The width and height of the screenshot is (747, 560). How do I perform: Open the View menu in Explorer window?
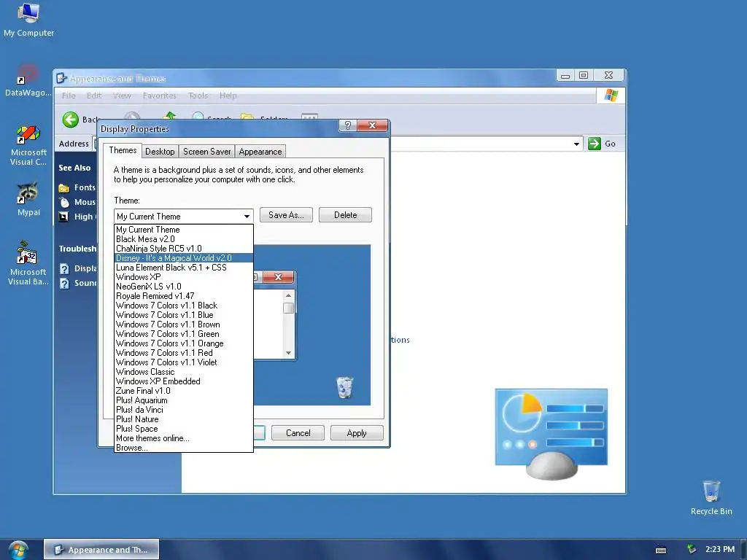[122, 96]
